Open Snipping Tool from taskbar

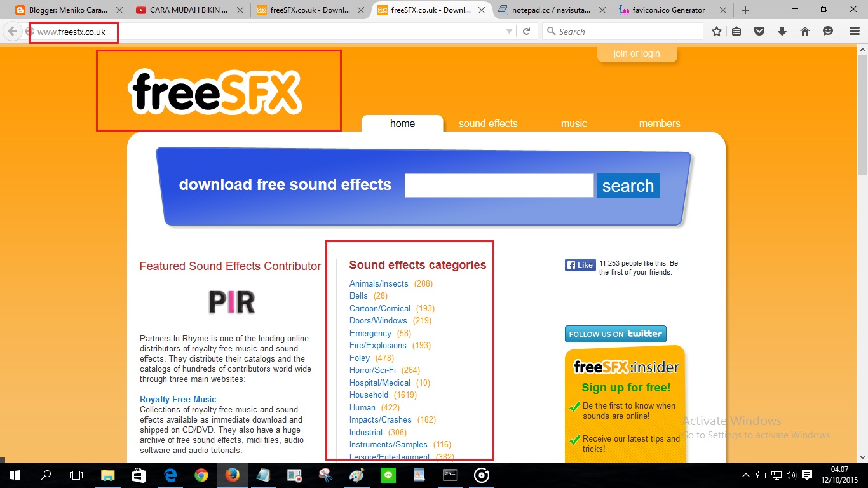[x=325, y=475]
